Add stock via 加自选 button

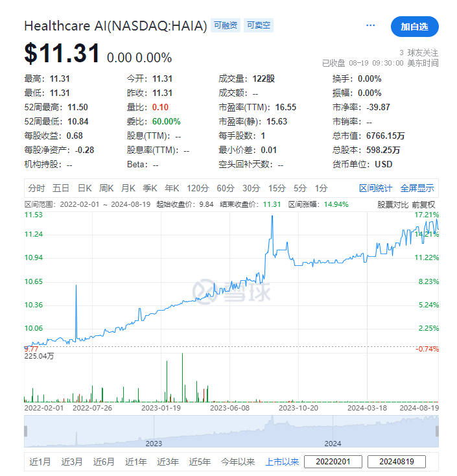(x=414, y=27)
